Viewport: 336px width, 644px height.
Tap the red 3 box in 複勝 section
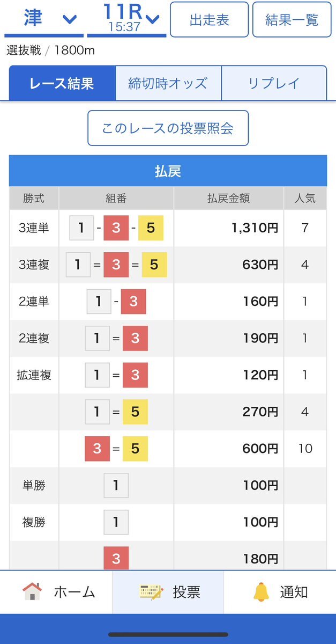tap(116, 558)
